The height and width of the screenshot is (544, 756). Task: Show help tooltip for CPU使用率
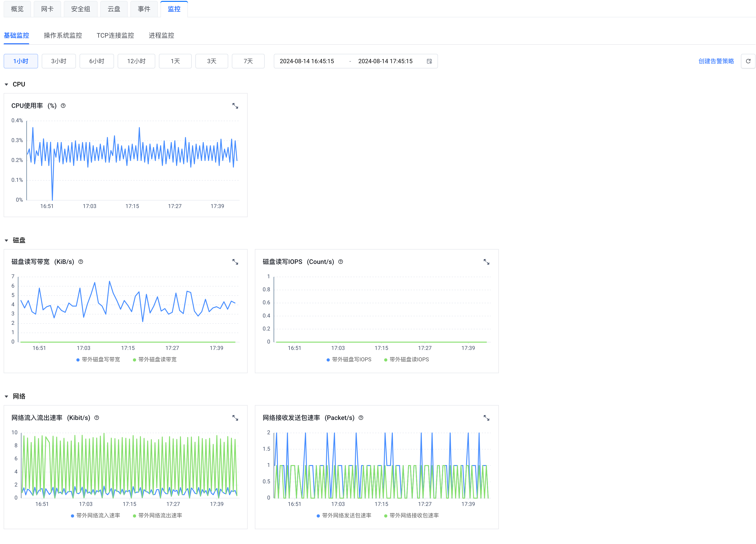(x=63, y=106)
